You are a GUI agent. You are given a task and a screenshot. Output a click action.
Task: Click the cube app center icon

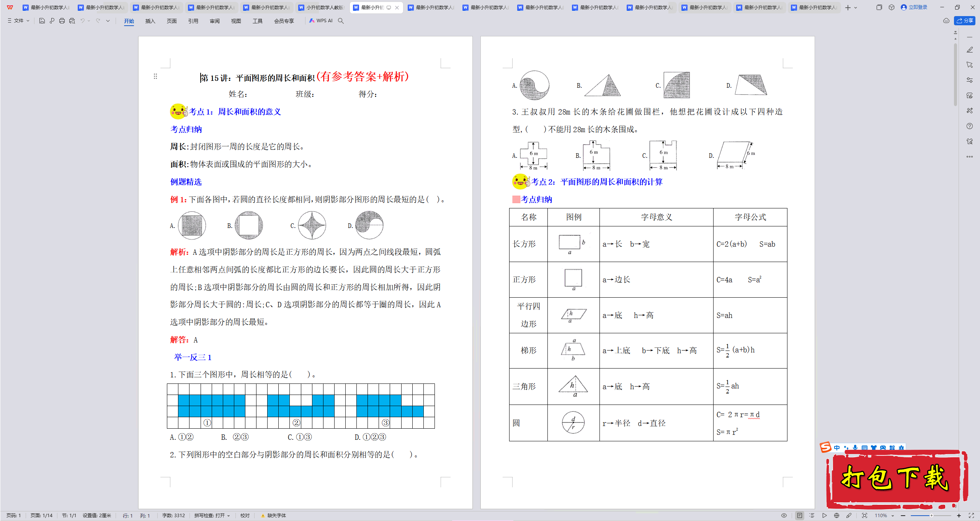click(892, 7)
